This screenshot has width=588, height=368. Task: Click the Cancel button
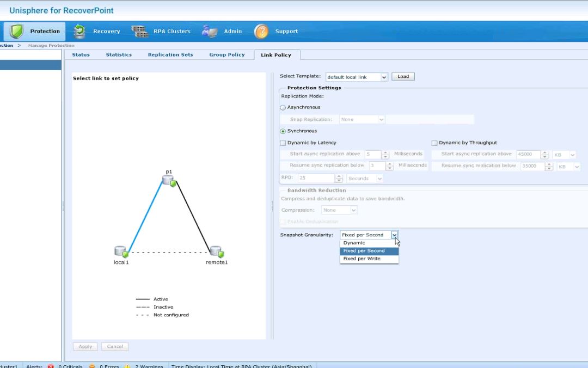pyautogui.click(x=115, y=347)
